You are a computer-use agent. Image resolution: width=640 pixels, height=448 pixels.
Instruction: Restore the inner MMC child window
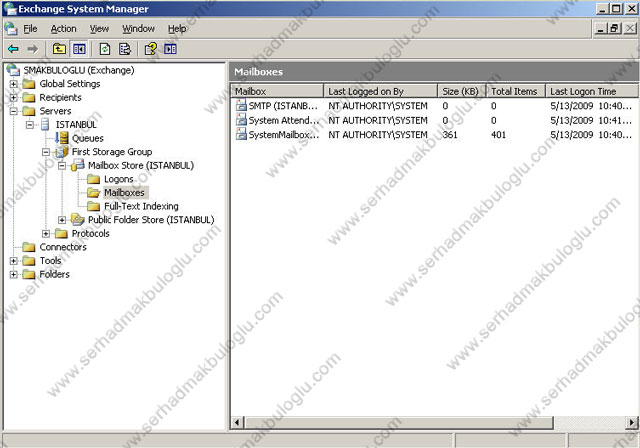(x=614, y=29)
